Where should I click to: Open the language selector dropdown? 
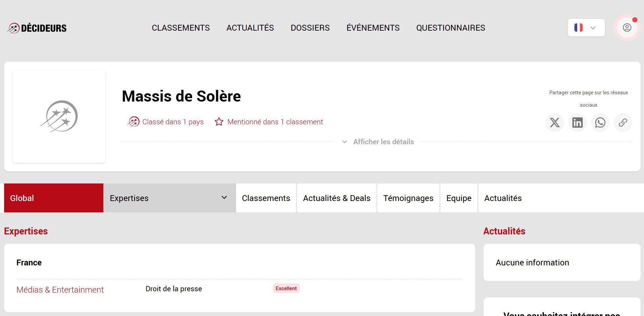pos(586,28)
